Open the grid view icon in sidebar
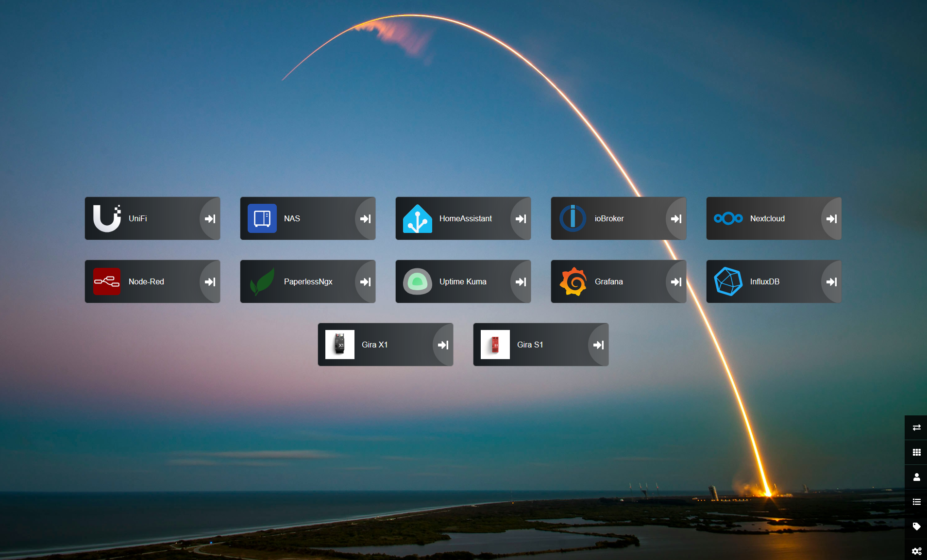 (916, 452)
